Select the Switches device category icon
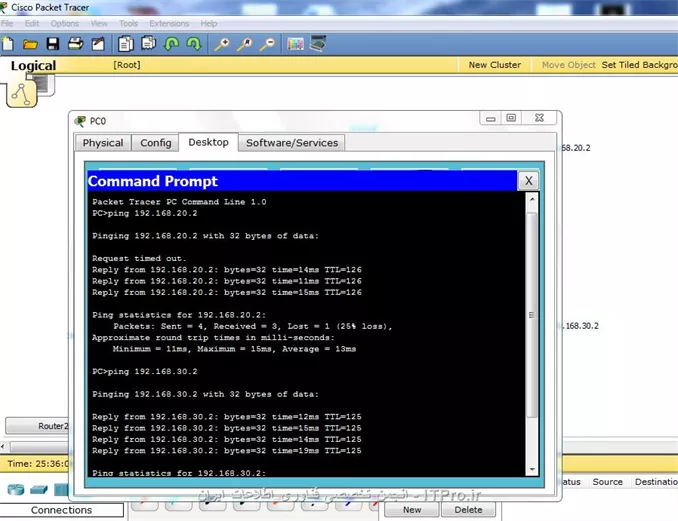This screenshot has width=678, height=521. point(39,490)
